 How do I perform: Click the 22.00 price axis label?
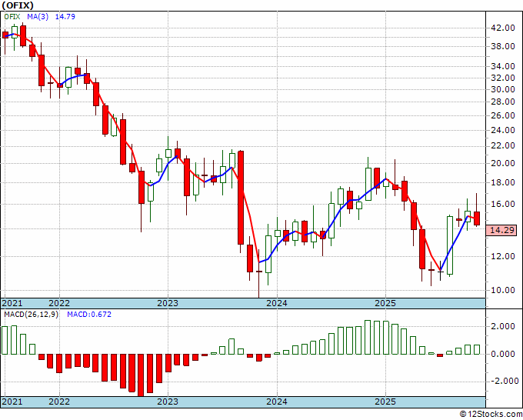pos(503,146)
